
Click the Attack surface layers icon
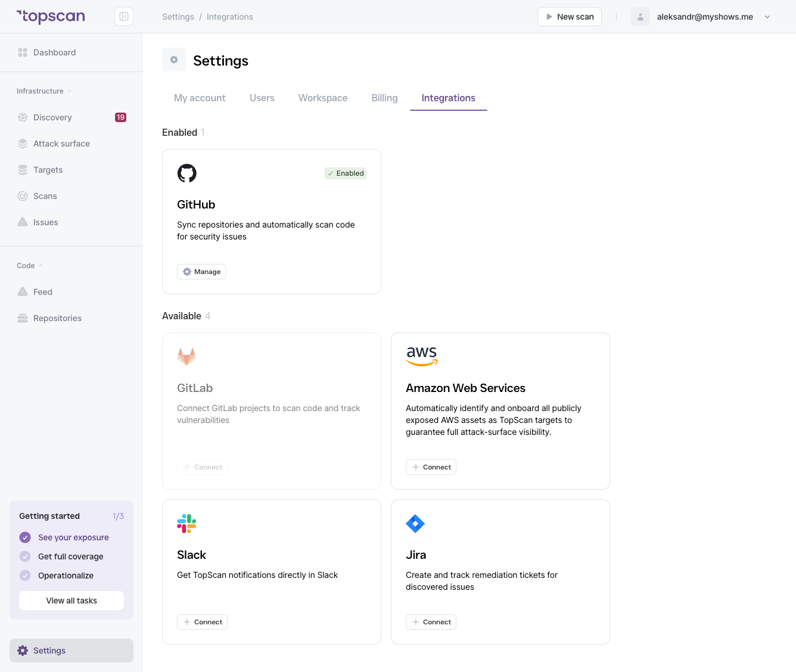pos(23,144)
